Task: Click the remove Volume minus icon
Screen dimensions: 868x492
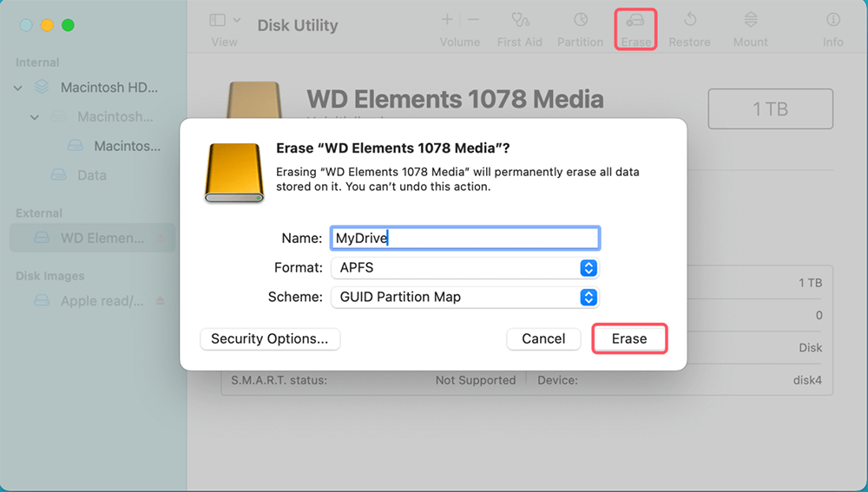Action: pos(473,19)
